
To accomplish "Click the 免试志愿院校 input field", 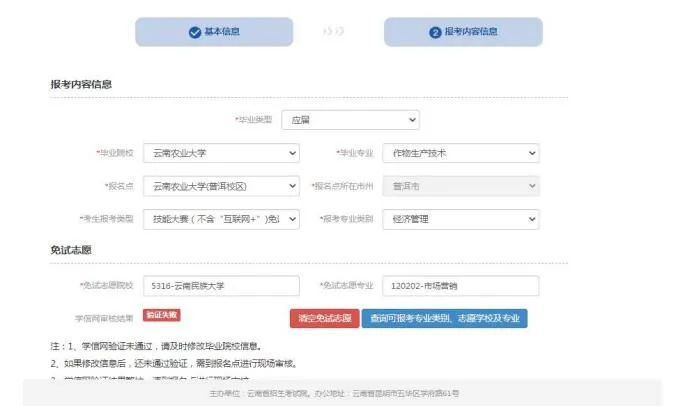I will pyautogui.click(x=221, y=286).
